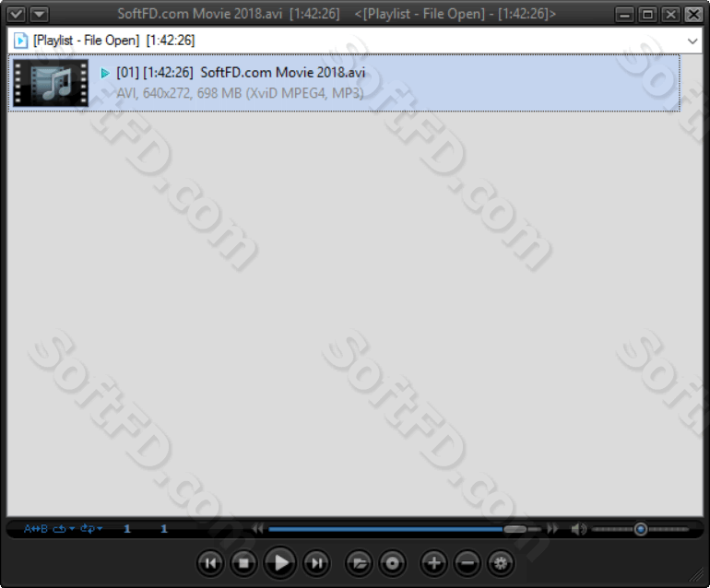Click the smaller X button in the title bar
Viewport: 710px width, 588px height.
pos(670,15)
